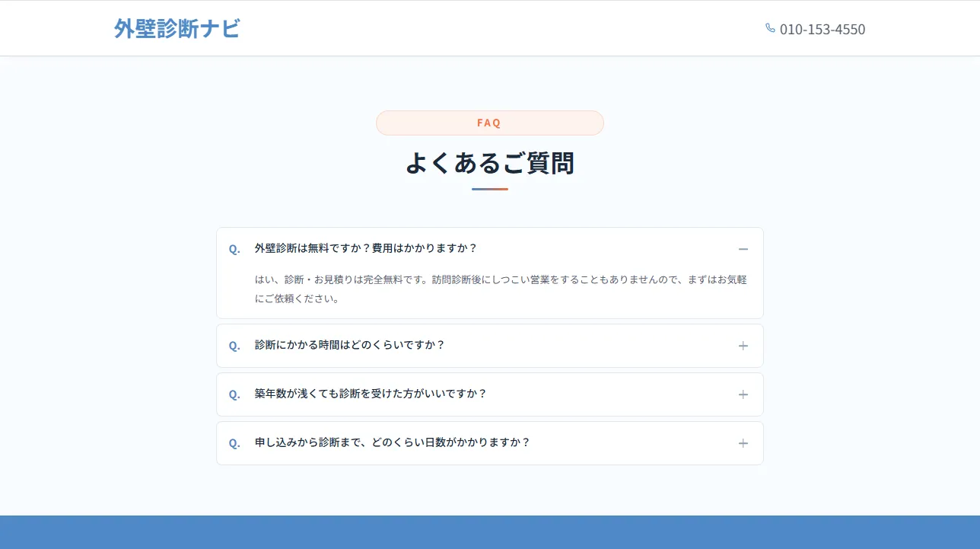Click the Q. mark beside 外壁診断は無料ですか

click(234, 249)
